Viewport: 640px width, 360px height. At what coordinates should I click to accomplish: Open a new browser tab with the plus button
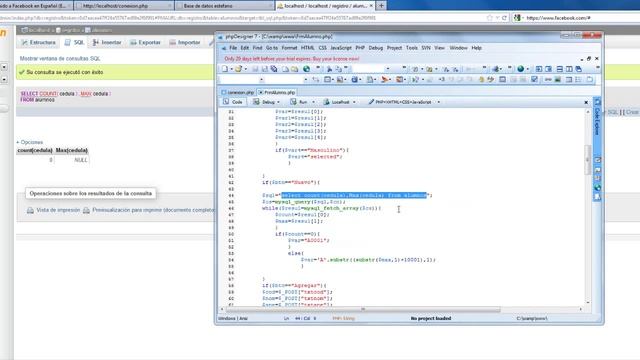381,6
